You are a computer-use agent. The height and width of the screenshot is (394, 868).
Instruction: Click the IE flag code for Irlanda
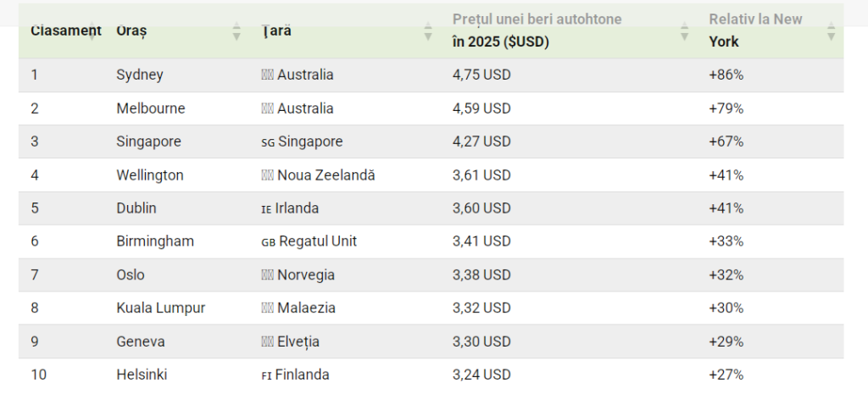pyautogui.click(x=266, y=208)
